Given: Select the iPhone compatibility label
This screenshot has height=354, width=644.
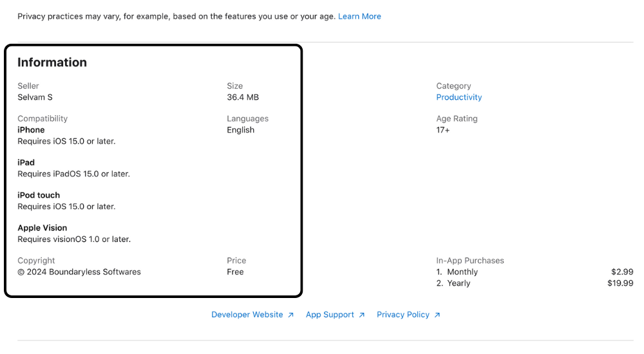Looking at the screenshot, I should [31, 130].
